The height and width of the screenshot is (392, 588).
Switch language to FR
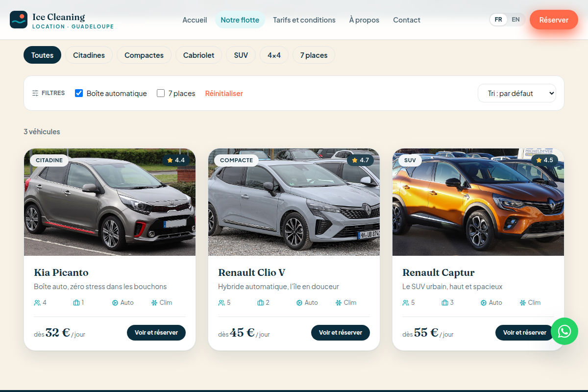(x=498, y=20)
